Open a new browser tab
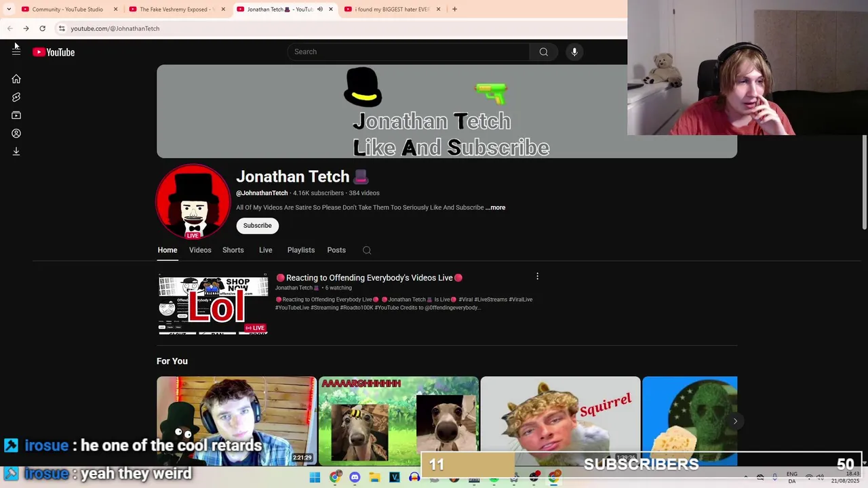 pyautogui.click(x=454, y=9)
